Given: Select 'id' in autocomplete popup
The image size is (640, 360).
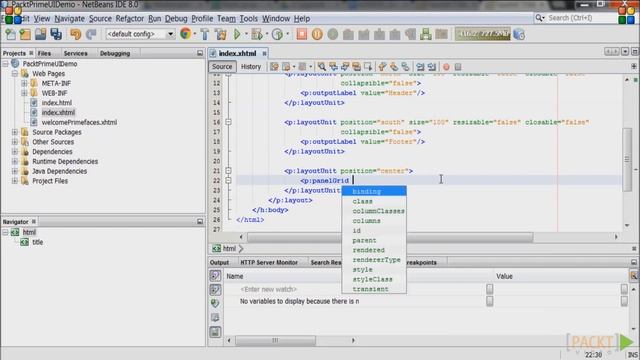Looking at the screenshot, I should pyautogui.click(x=373, y=231).
